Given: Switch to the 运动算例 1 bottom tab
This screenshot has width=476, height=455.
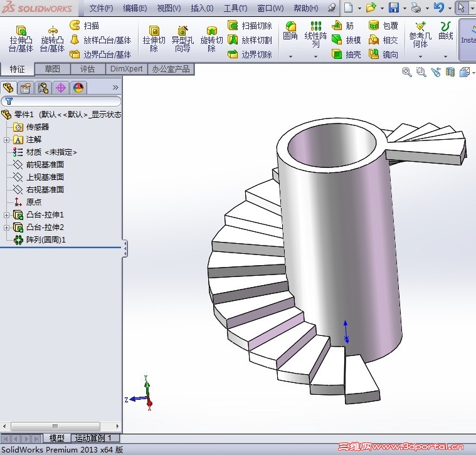Looking at the screenshot, I should coord(95,438).
